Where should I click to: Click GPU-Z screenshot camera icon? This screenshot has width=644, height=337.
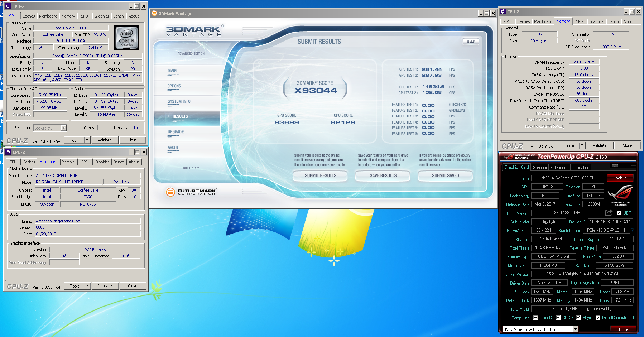tap(615, 165)
